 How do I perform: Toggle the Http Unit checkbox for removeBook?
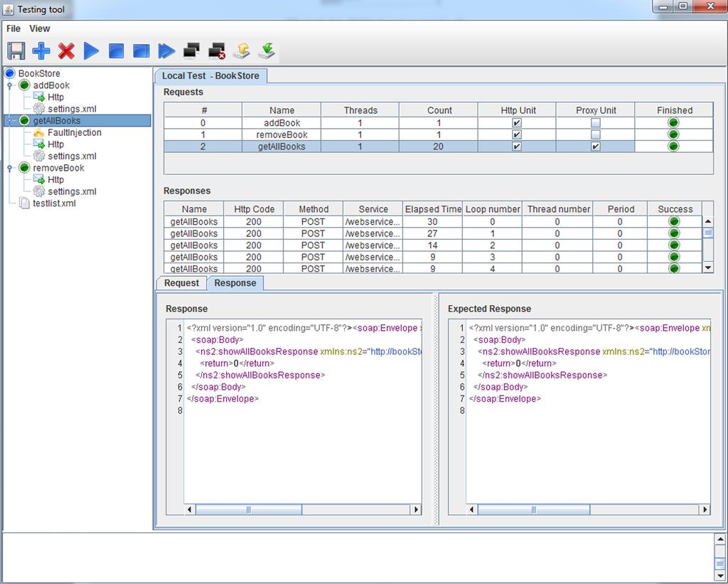517,134
